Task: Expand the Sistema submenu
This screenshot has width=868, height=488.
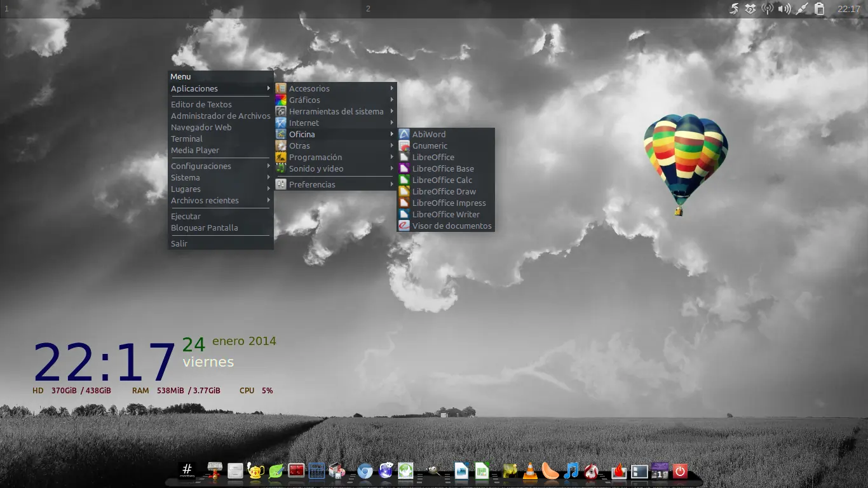Action: tap(220, 177)
